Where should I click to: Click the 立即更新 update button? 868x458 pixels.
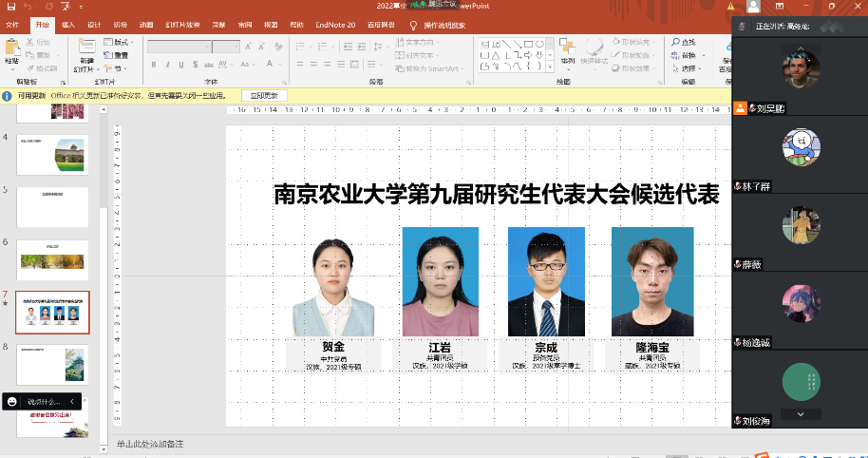[x=264, y=96]
